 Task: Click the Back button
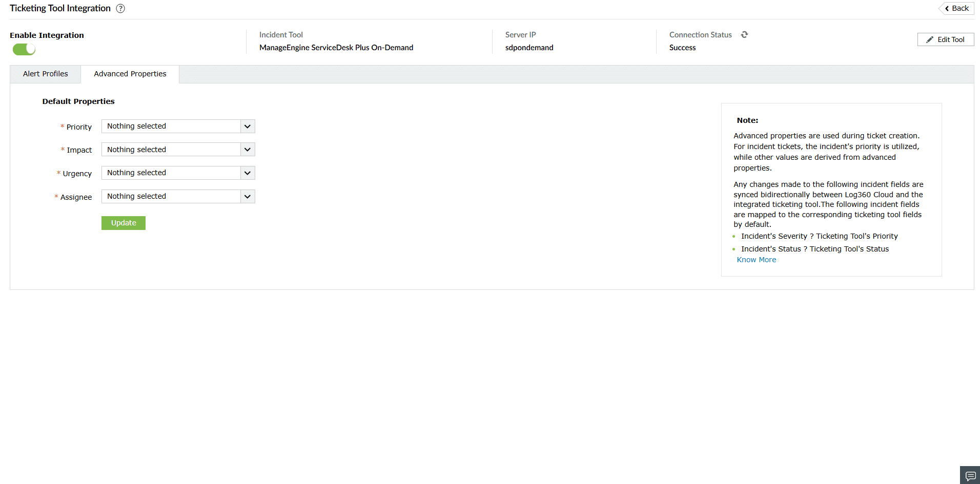[956, 8]
